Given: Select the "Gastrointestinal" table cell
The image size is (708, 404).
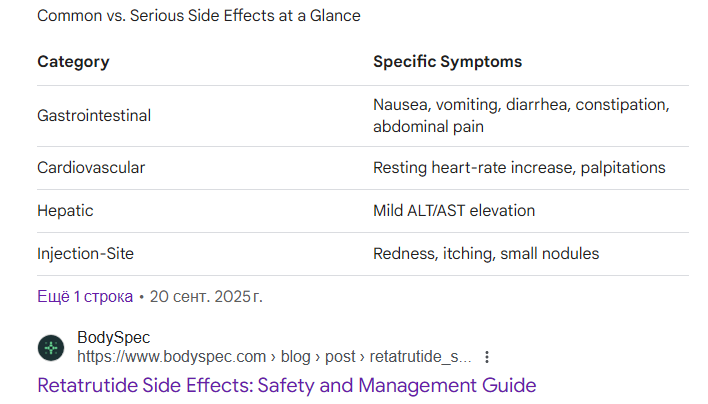Looking at the screenshot, I should [94, 116].
